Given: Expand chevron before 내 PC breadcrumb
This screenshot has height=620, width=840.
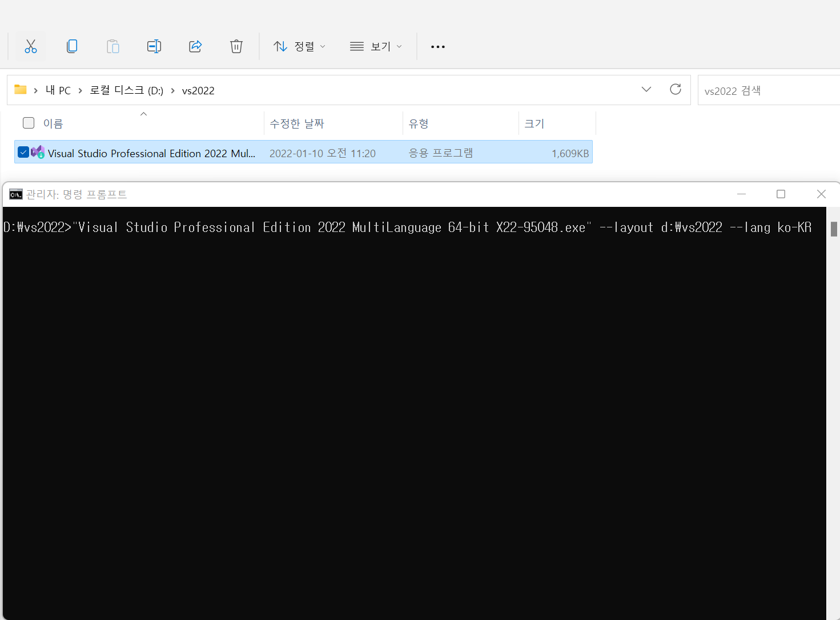Looking at the screenshot, I should click(35, 90).
